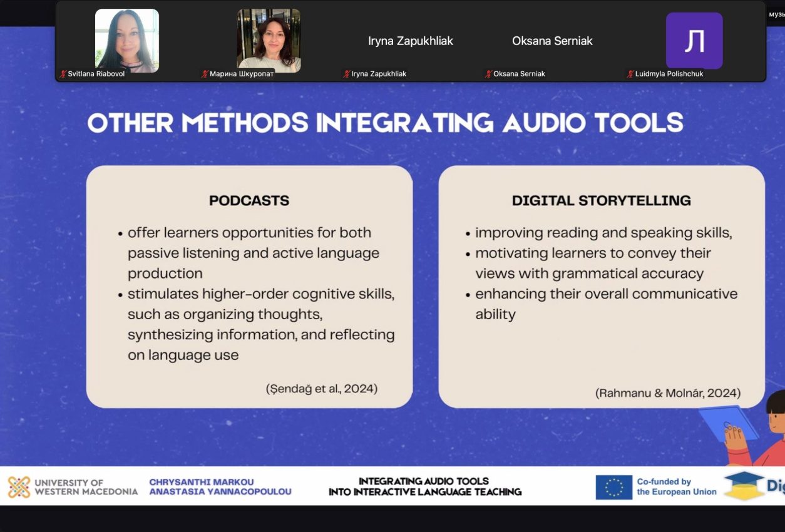Select Oksana Serniak's large name tile

click(552, 41)
